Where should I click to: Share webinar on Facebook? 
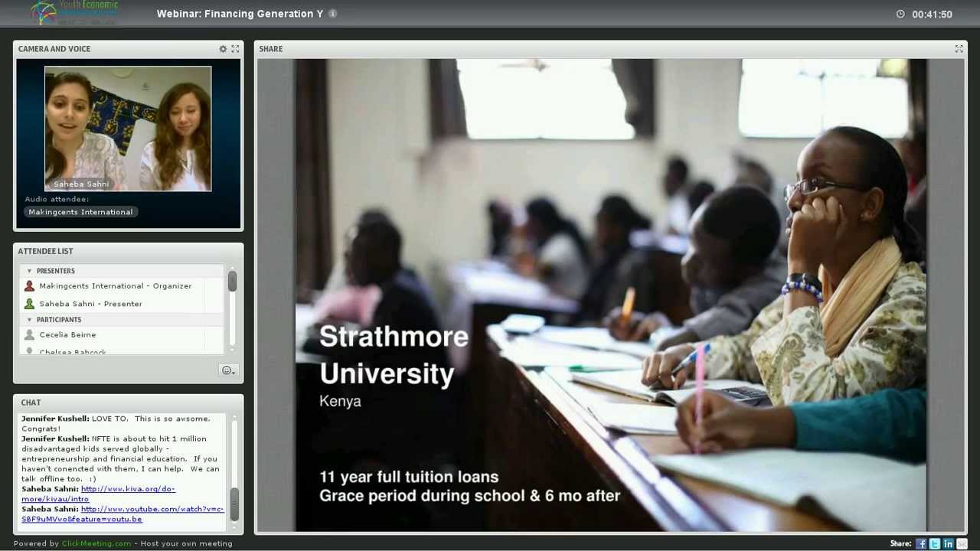click(x=921, y=543)
